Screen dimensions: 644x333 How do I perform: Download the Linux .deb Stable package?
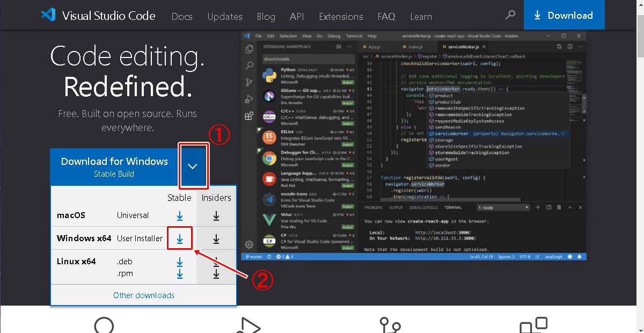180,262
